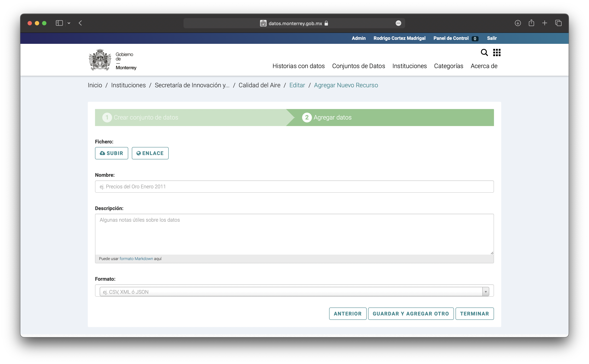Open Panel de Control
This screenshot has width=589, height=364.
(451, 38)
